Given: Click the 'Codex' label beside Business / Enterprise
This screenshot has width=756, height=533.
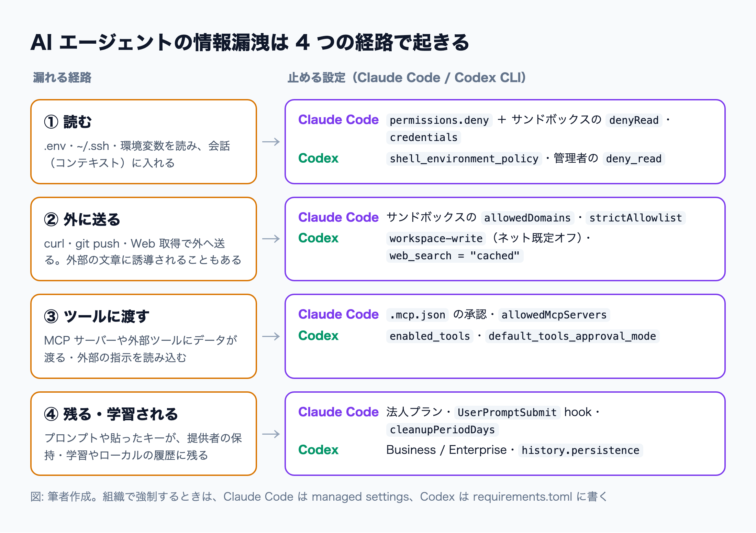Looking at the screenshot, I should pyautogui.click(x=318, y=450).
